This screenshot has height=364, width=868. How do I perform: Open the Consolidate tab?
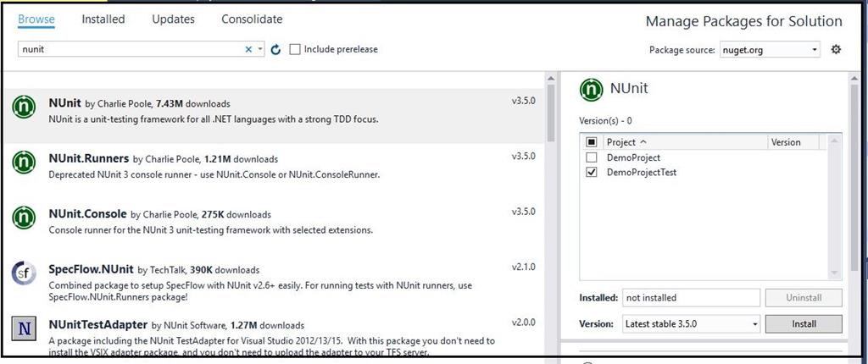point(252,19)
